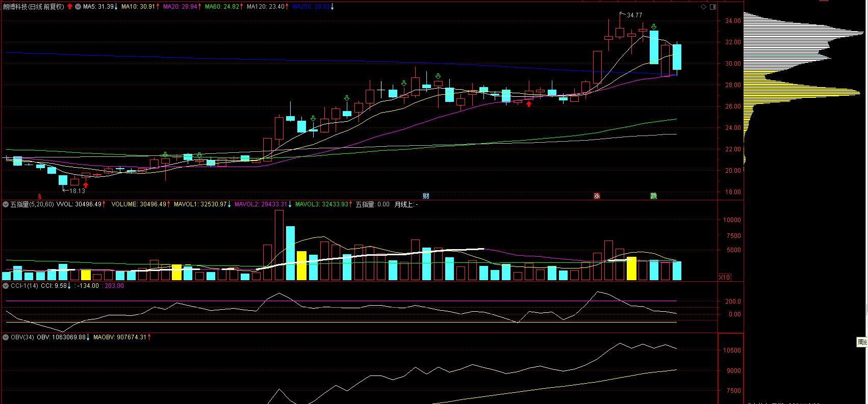Click the yellow chip distribution peak near 27
The width and height of the screenshot is (868, 404).
802,93
